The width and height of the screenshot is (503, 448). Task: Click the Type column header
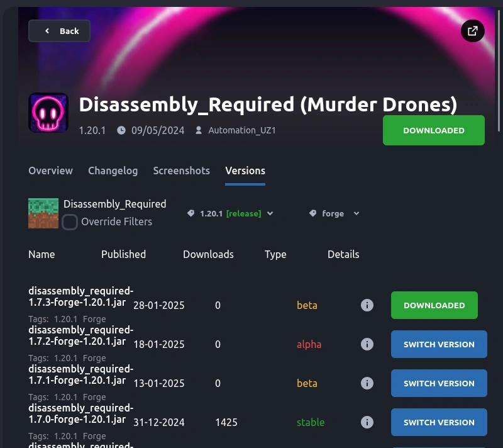point(275,254)
